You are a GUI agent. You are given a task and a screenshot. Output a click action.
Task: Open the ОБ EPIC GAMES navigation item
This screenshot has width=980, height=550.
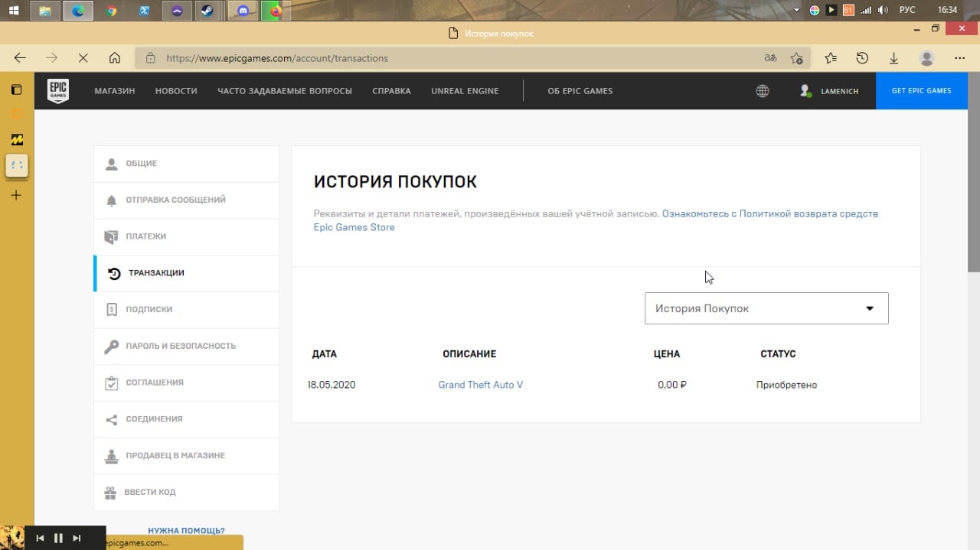pos(580,91)
